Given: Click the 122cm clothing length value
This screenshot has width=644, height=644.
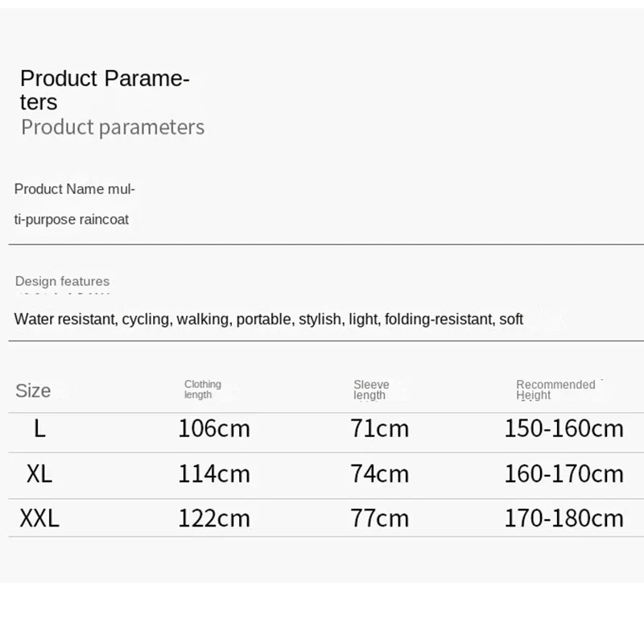Looking at the screenshot, I should click(214, 518).
